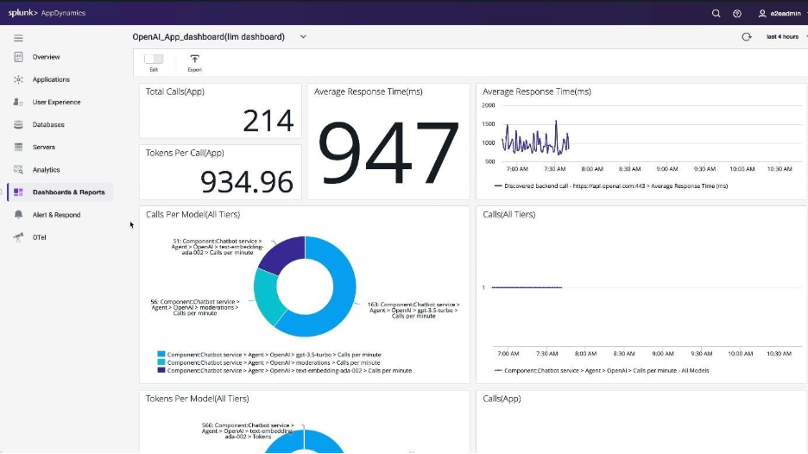808x454 pixels.
Task: Expand the OpenAI_App_dashboard name dropdown chevron
Action: 303,37
